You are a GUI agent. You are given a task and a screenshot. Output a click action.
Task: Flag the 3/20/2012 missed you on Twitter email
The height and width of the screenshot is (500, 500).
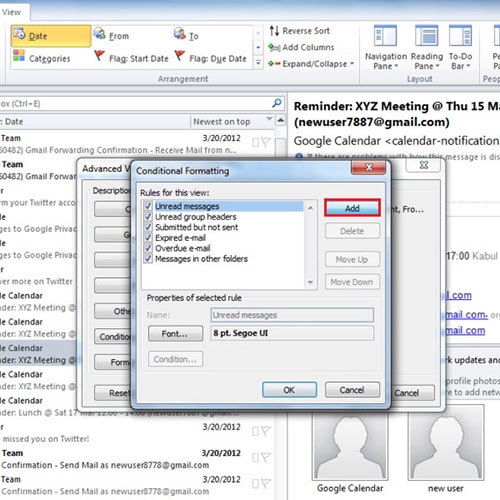click(x=265, y=431)
